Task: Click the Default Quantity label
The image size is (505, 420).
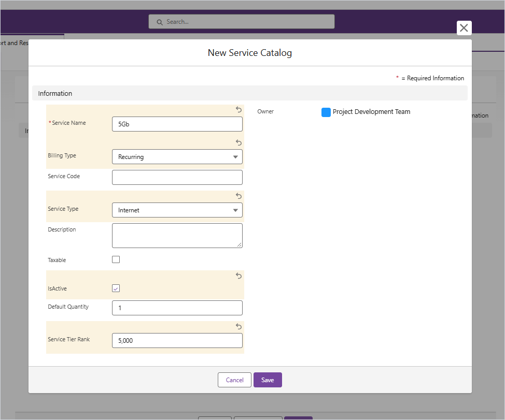Action: [x=68, y=307]
